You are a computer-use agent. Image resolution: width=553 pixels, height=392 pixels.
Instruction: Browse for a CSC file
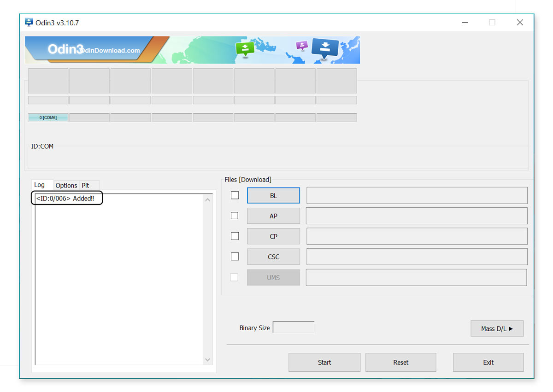click(x=273, y=257)
